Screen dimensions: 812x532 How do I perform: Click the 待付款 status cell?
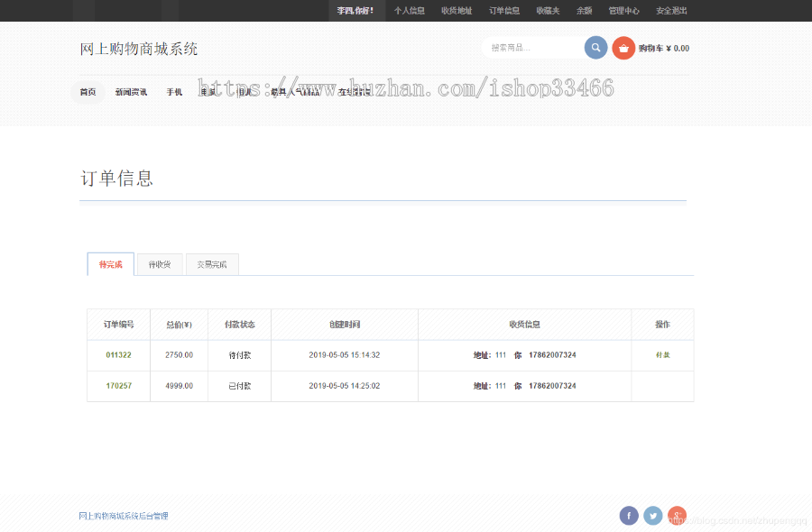(240, 355)
